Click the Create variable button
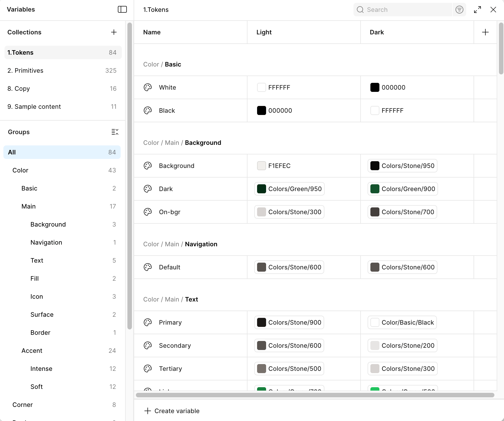 pyautogui.click(x=172, y=411)
